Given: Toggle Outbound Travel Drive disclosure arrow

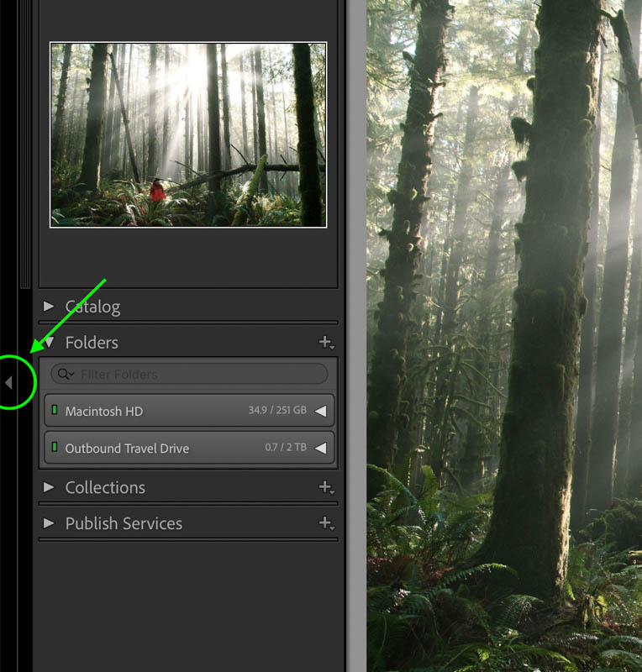Looking at the screenshot, I should [x=321, y=449].
